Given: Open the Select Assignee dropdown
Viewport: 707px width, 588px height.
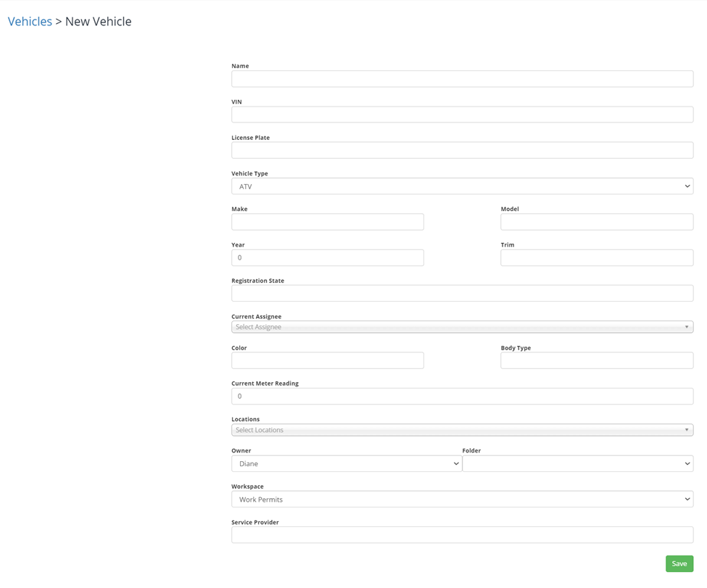Looking at the screenshot, I should (x=462, y=327).
